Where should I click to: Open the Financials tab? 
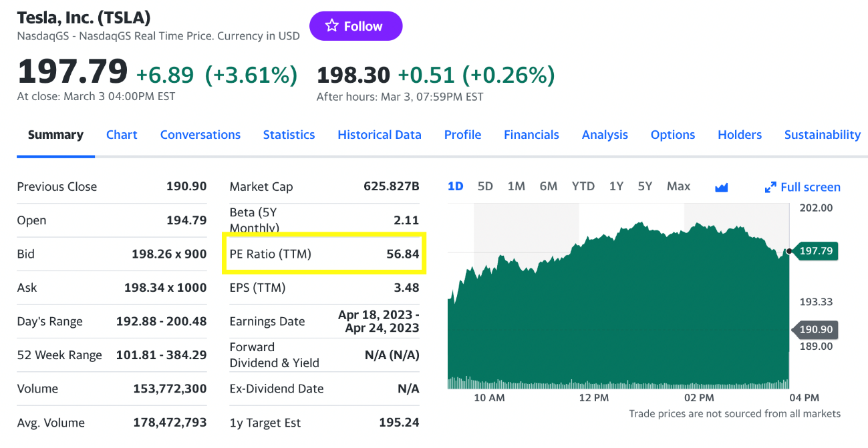coord(531,135)
